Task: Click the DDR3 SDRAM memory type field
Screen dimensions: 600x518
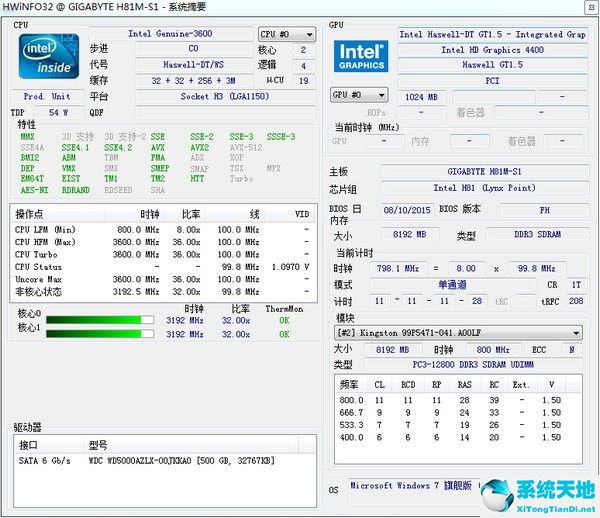Action: (x=537, y=234)
